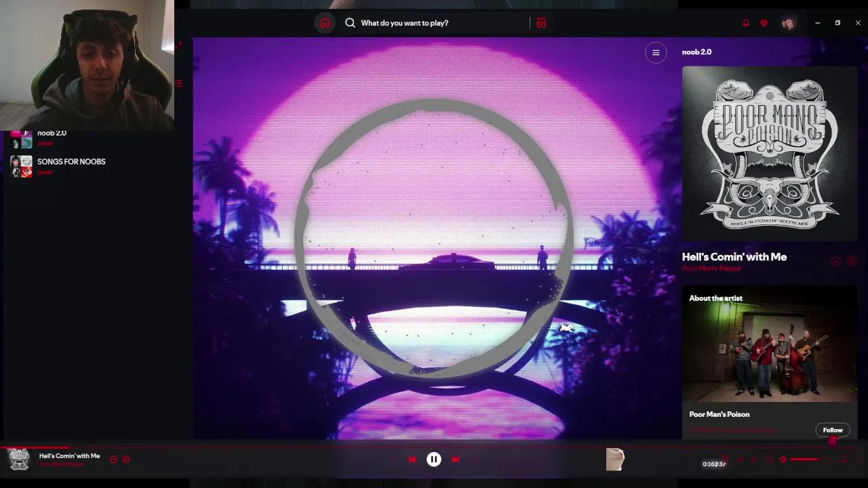This screenshot has height=488, width=868.
Task: Click the Poor Man's Poison album artwork
Action: 770,154
